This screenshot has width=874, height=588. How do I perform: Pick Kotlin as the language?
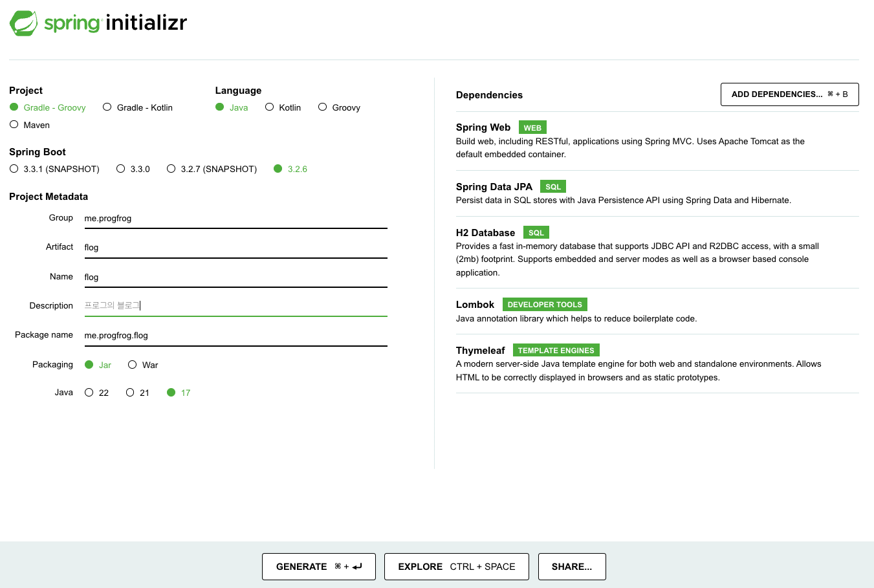pyautogui.click(x=283, y=107)
